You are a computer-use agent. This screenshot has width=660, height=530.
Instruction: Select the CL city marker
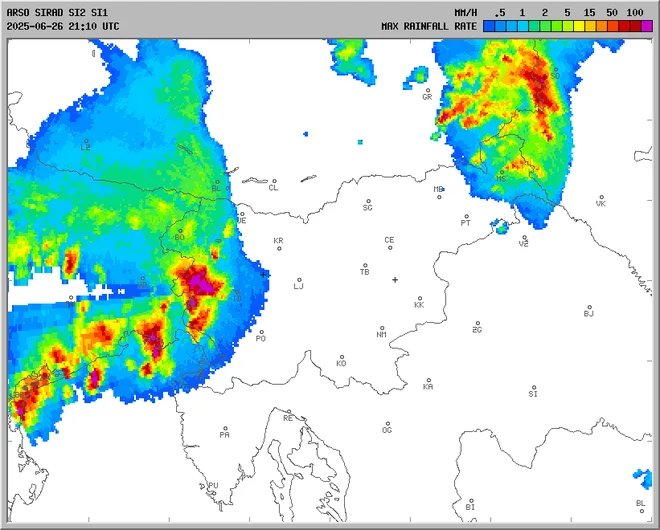pos(274,182)
